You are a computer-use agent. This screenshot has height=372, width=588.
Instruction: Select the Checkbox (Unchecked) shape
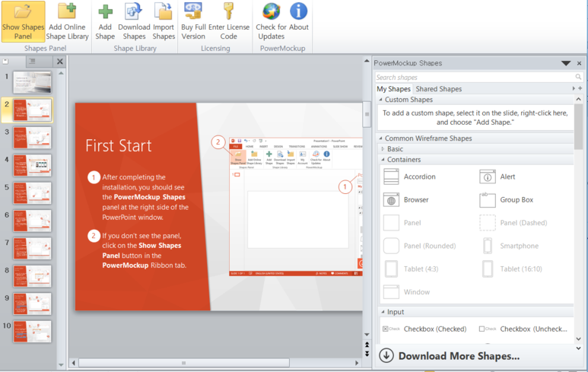[524, 329]
